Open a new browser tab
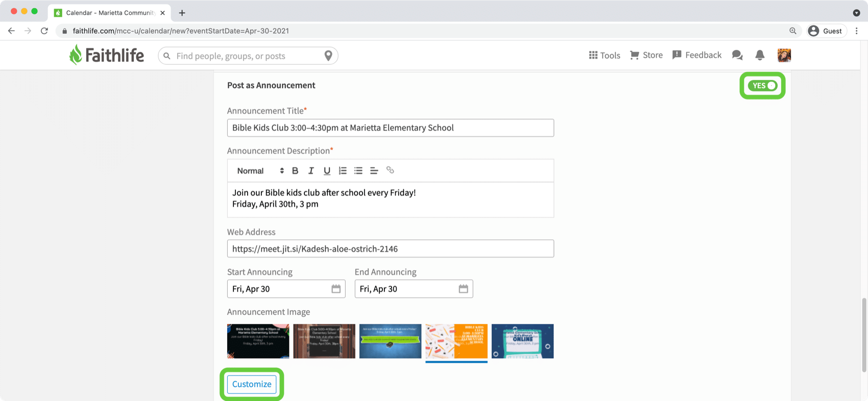Viewport: 868px width, 401px height. (182, 13)
